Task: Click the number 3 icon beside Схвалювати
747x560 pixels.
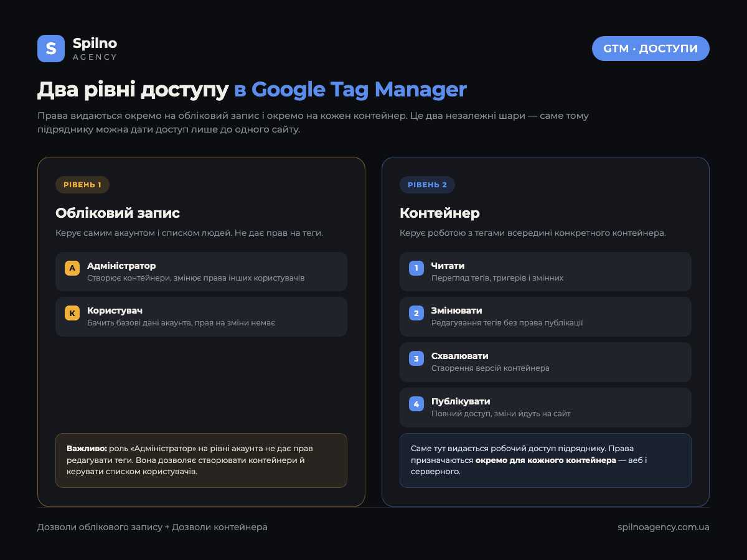Action: (x=416, y=358)
